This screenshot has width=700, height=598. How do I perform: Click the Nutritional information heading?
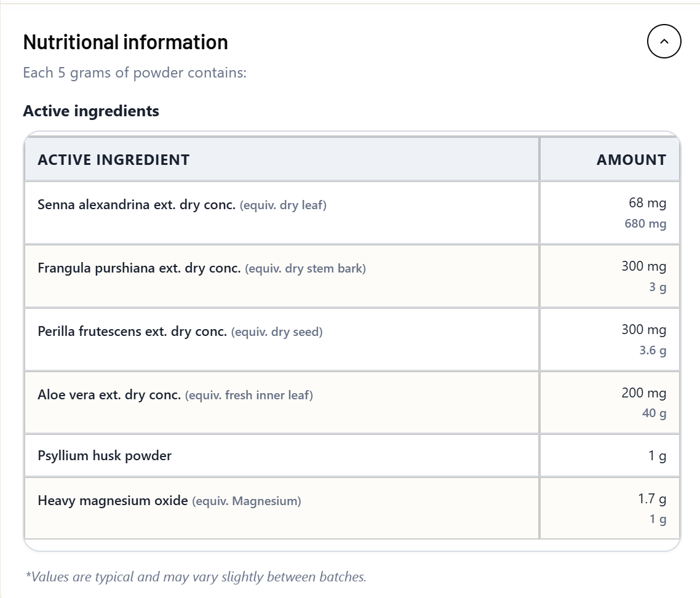pyautogui.click(x=125, y=42)
